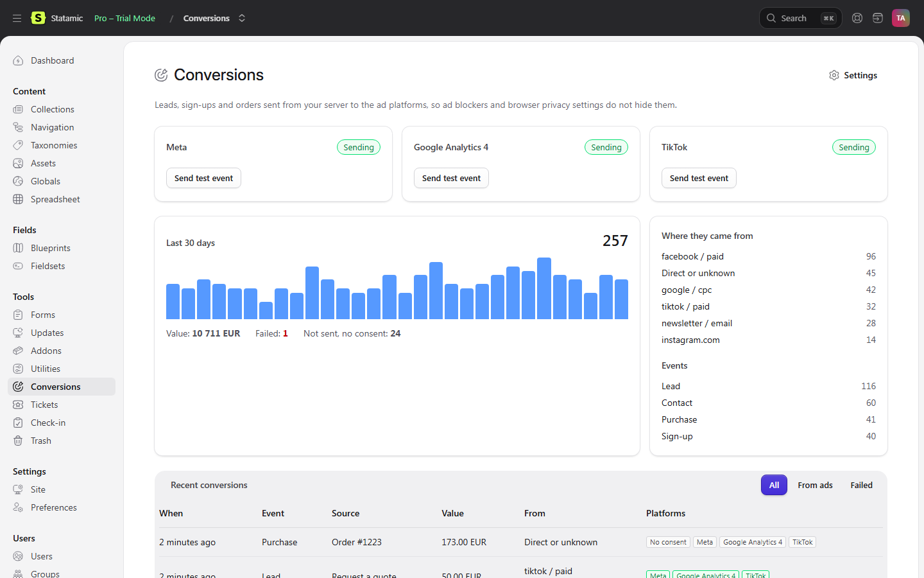Screen dimensions: 924x578
Task: Click the Site icon under Settings
Action: [18, 489]
